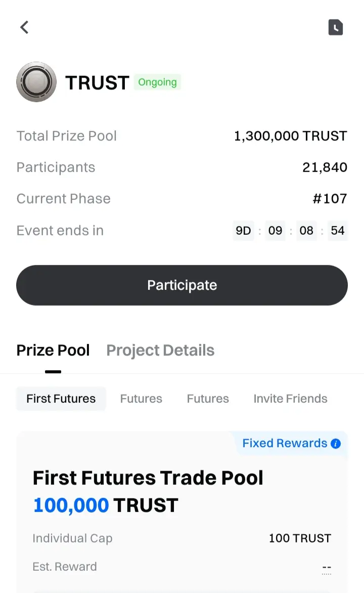Click the Fixed Rewards info icon

click(335, 443)
